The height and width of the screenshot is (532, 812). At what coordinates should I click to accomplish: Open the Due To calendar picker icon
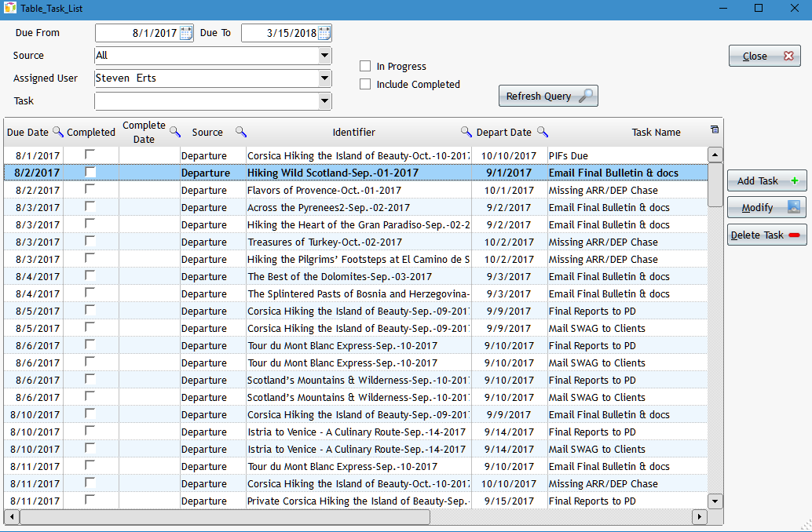click(324, 33)
